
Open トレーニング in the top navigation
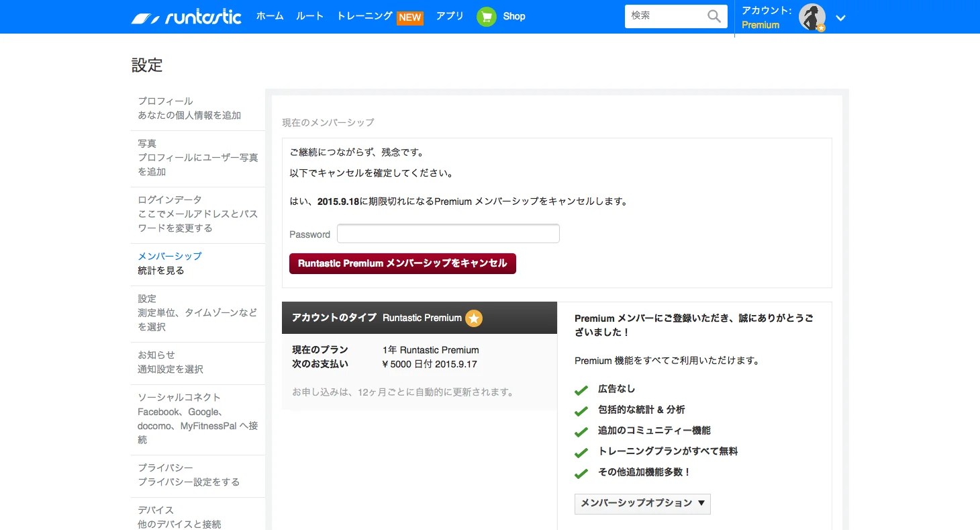point(364,16)
